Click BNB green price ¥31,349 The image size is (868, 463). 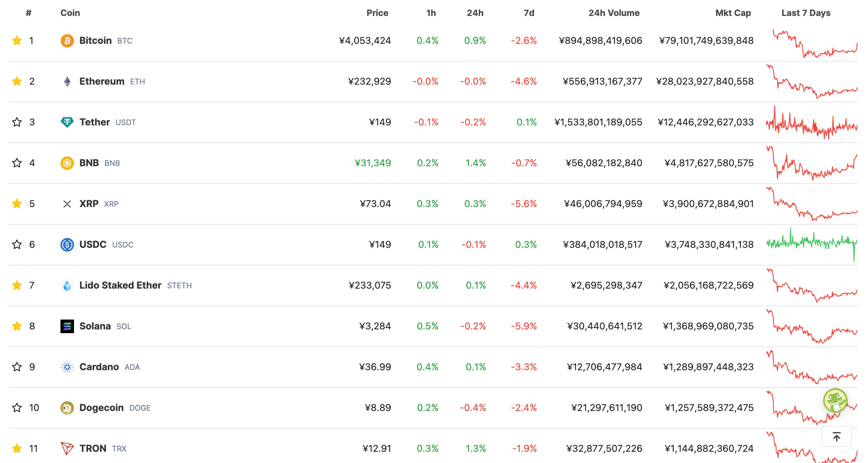click(373, 163)
